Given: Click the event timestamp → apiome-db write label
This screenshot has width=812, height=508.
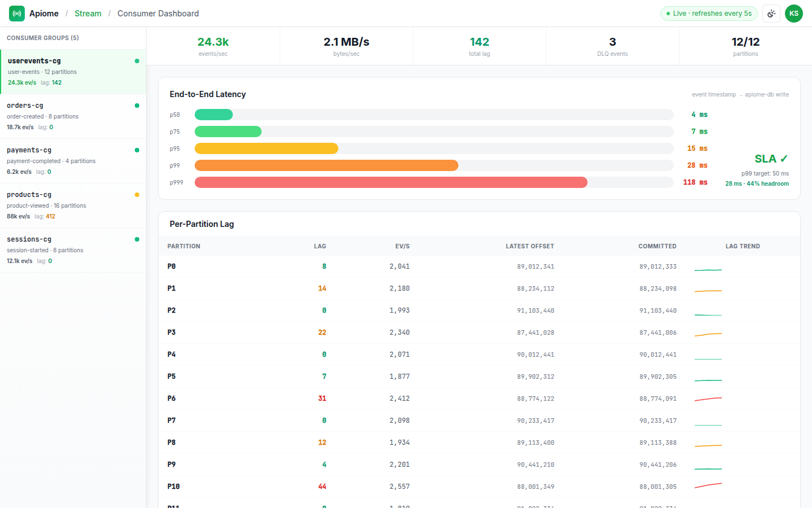Looking at the screenshot, I should (740, 94).
